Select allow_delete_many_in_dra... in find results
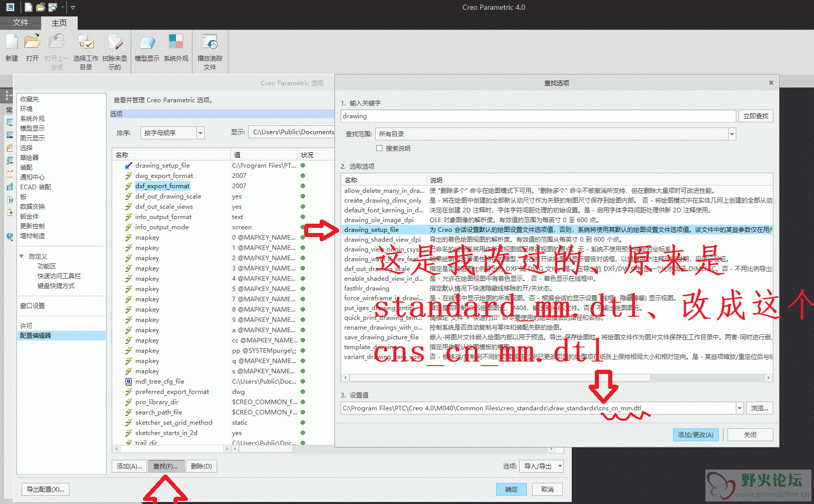This screenshot has width=814, height=504. pos(384,191)
